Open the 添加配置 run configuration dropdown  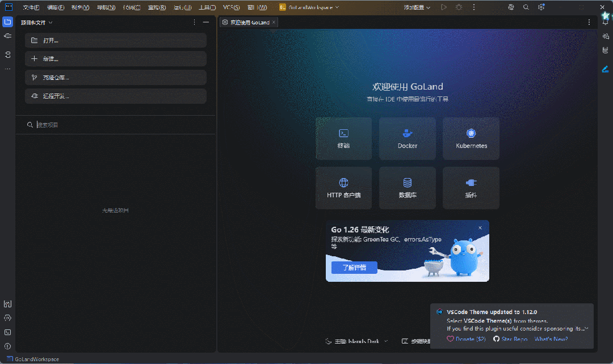(417, 7)
